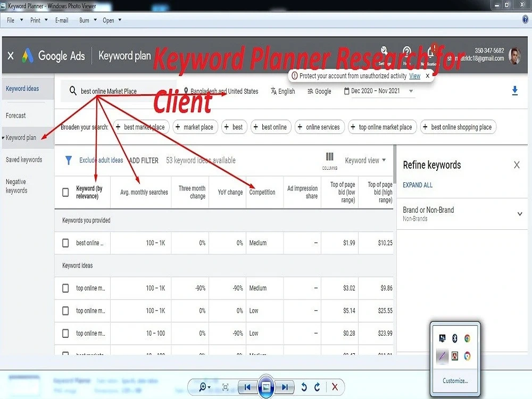The width and height of the screenshot is (532, 399).
Task: Open the Print menu dropdown
Action: tap(39, 20)
